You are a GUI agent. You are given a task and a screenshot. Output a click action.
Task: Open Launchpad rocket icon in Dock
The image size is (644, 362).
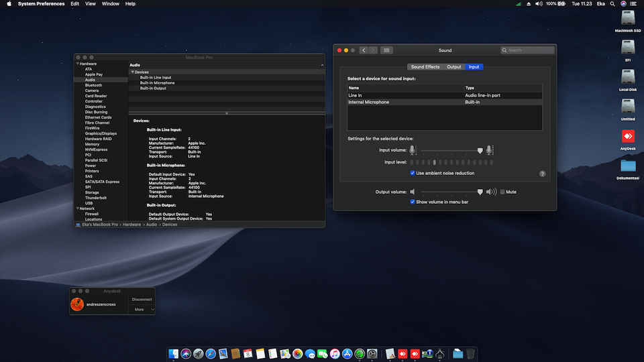pyautogui.click(x=199, y=353)
